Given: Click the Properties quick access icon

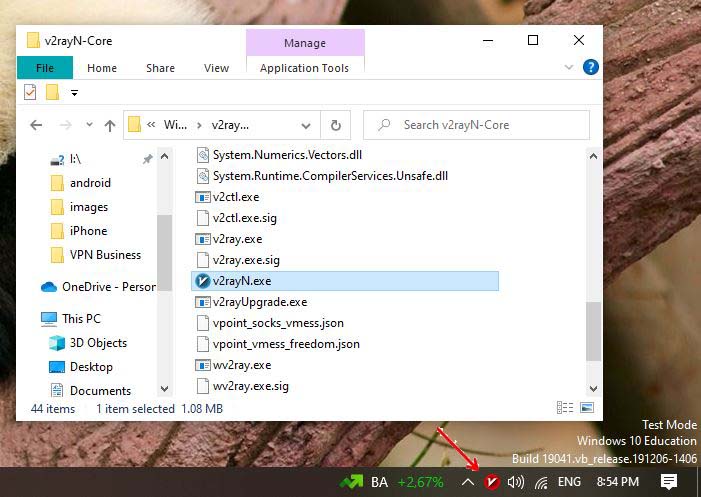Looking at the screenshot, I should tap(30, 92).
